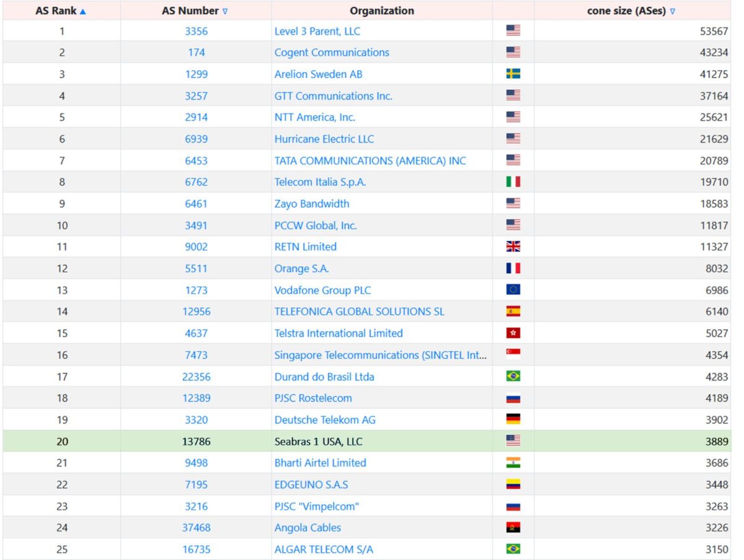Open AS number 174 link
Image resolution: width=744 pixels, height=560 pixels.
point(196,53)
